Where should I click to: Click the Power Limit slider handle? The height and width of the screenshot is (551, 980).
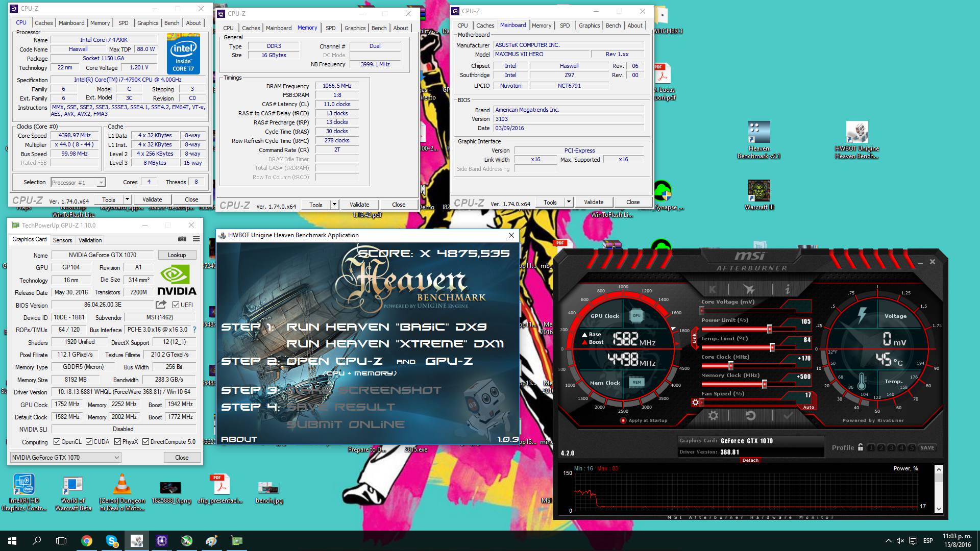click(770, 329)
